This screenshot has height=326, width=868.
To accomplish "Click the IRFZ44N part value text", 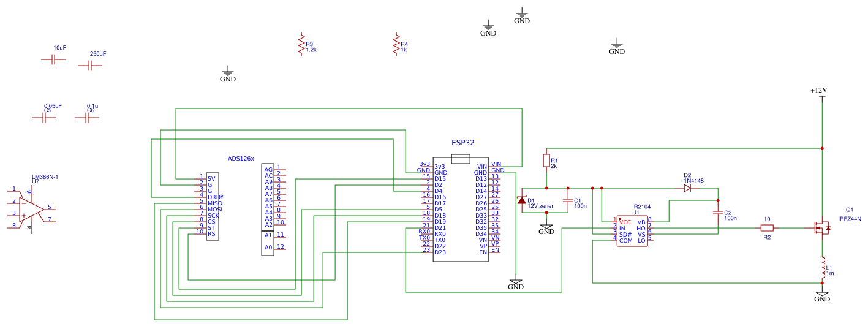I will point(850,219).
